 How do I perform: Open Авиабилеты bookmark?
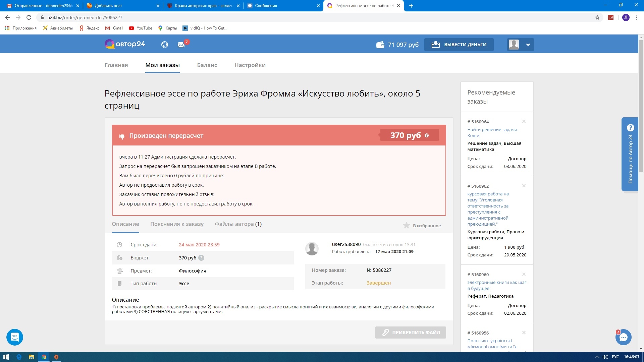coord(58,28)
